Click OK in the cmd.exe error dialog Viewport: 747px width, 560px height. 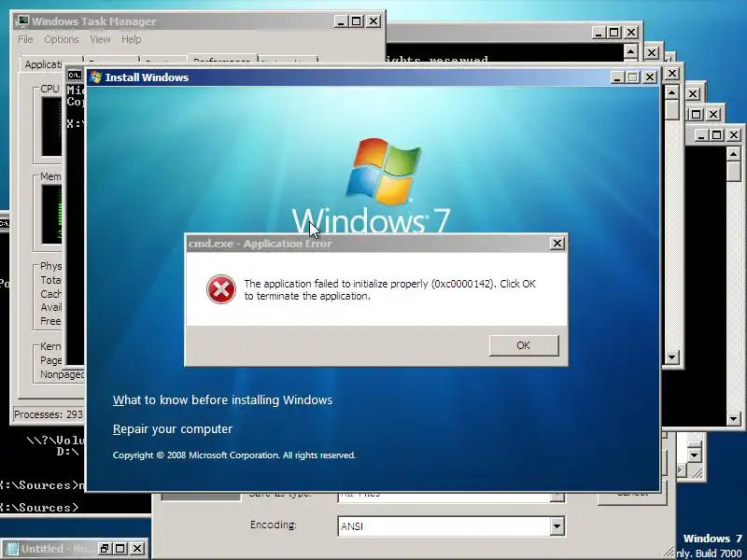coord(524,345)
